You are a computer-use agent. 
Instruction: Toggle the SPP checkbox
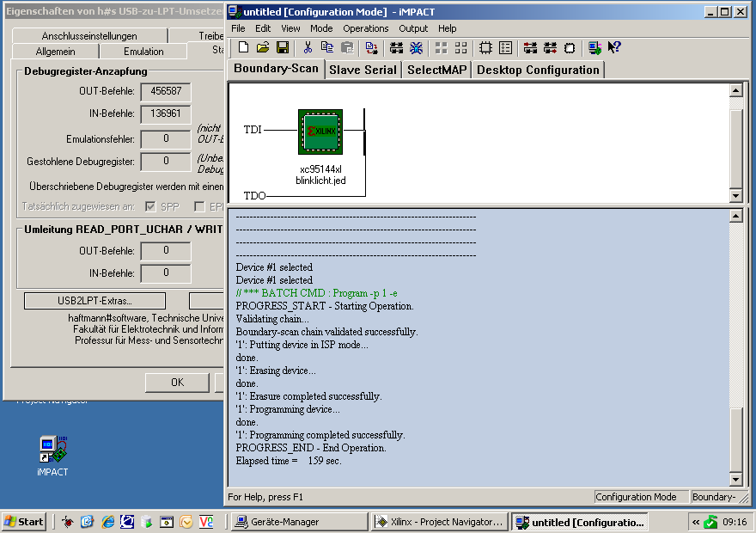(150, 206)
